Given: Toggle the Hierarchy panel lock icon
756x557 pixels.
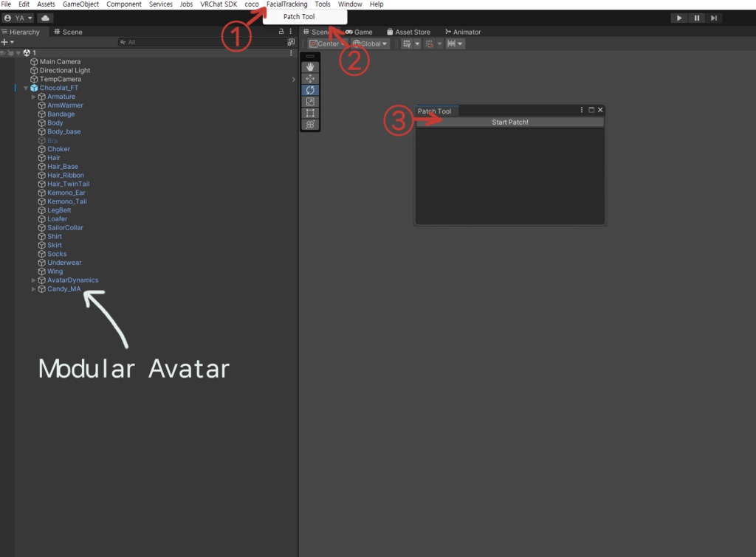Looking at the screenshot, I should pos(281,31).
